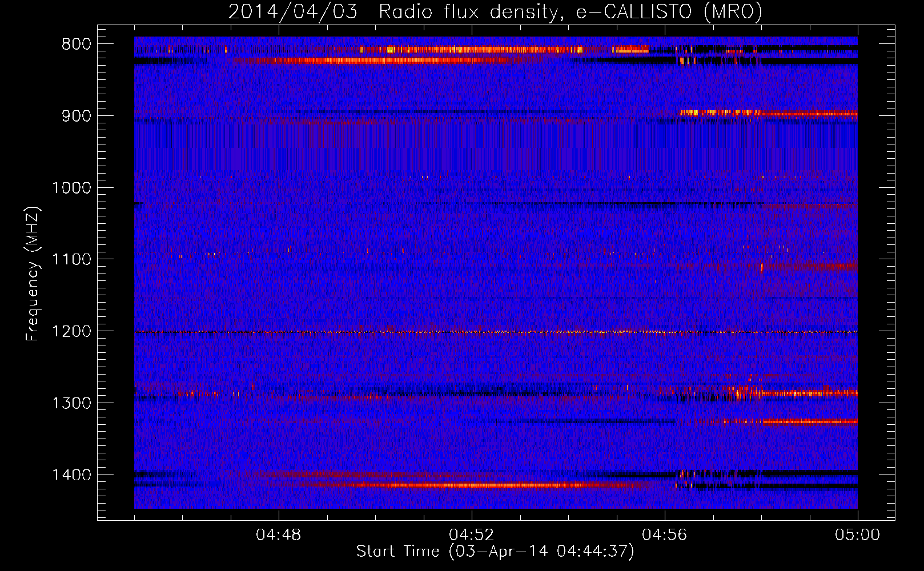Click the 1100 frequency tick label
The image size is (924, 571).
pyautogui.click(x=71, y=259)
